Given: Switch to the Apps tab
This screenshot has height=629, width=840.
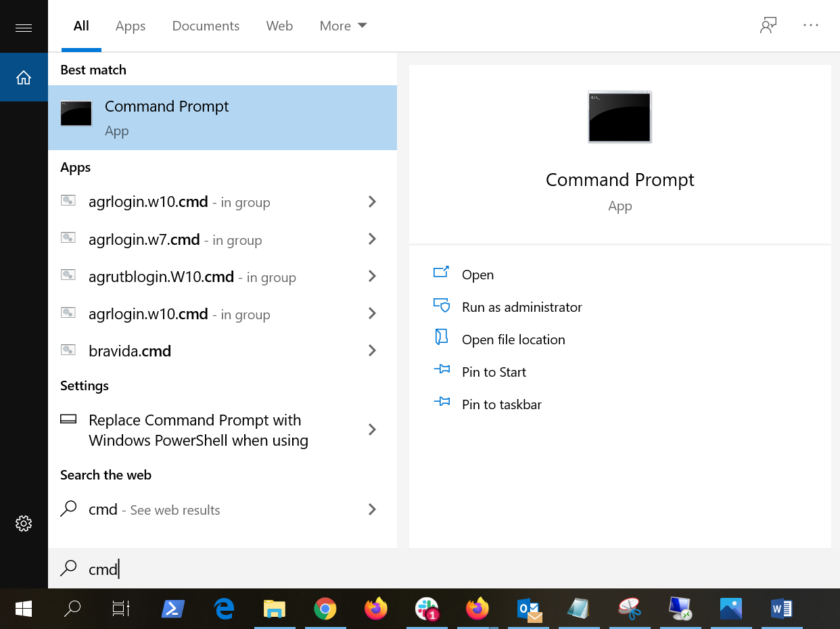Looking at the screenshot, I should [x=131, y=26].
